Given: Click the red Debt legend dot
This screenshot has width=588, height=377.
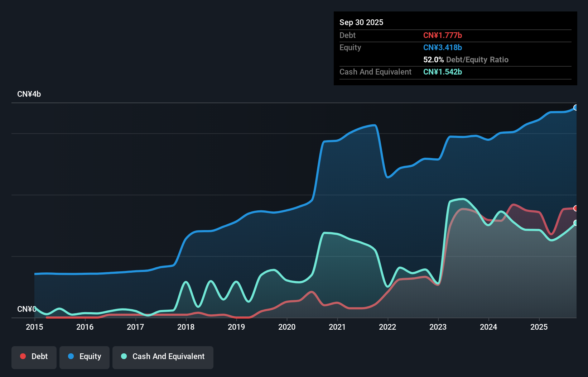Looking at the screenshot, I should 23,356.
